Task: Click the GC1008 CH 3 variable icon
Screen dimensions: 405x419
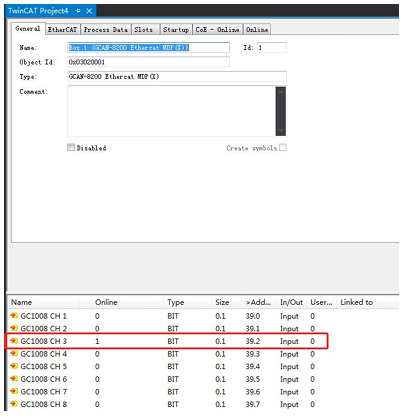Action: (x=14, y=341)
